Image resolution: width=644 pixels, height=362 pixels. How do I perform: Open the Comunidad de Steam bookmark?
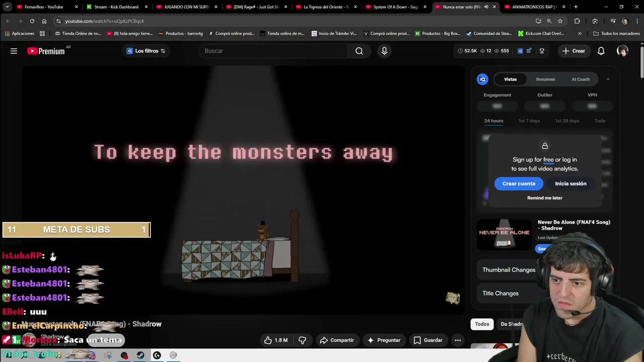pyautogui.click(x=489, y=34)
